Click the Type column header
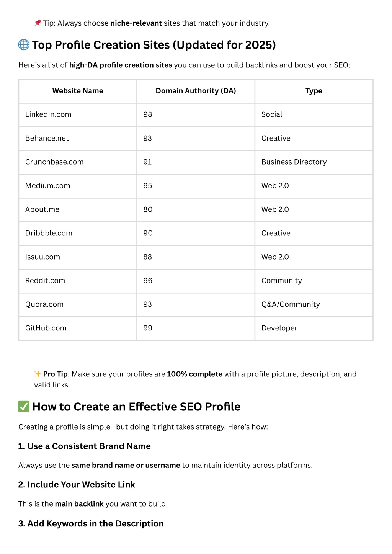 pyautogui.click(x=314, y=91)
